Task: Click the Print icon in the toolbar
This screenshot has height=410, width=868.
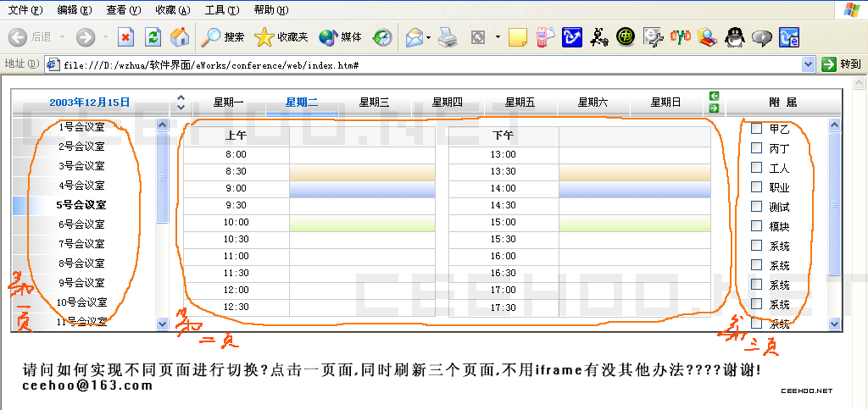Action: [448, 37]
